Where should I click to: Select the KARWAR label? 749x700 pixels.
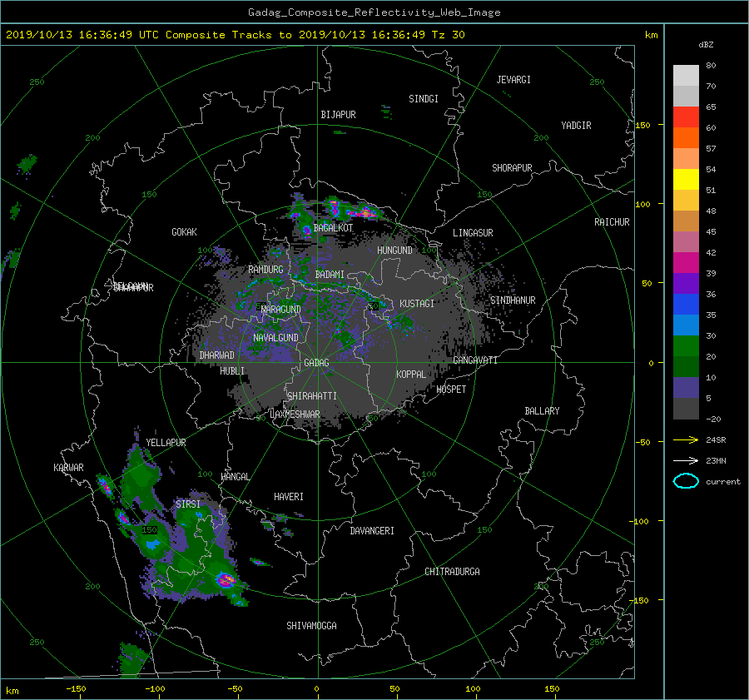(68, 467)
